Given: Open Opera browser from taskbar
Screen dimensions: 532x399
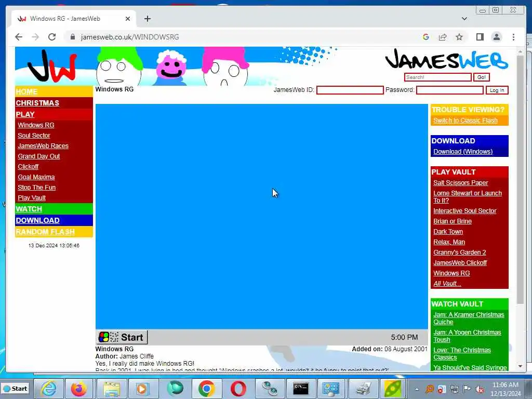Looking at the screenshot, I should [238, 389].
